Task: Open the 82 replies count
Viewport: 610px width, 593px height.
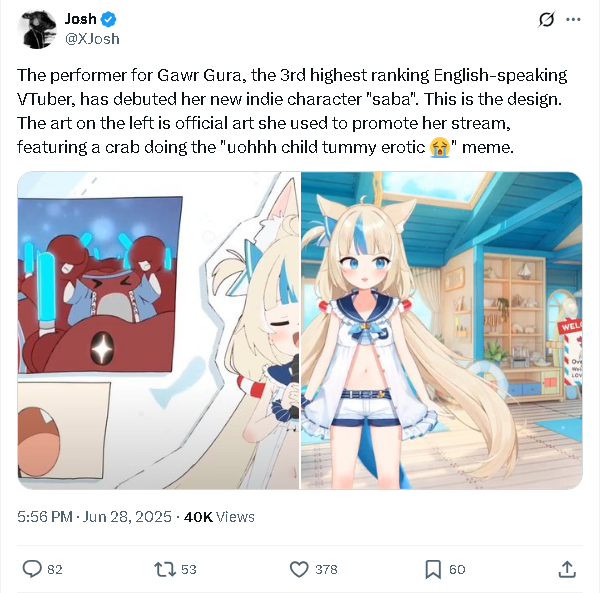Action: 55,570
